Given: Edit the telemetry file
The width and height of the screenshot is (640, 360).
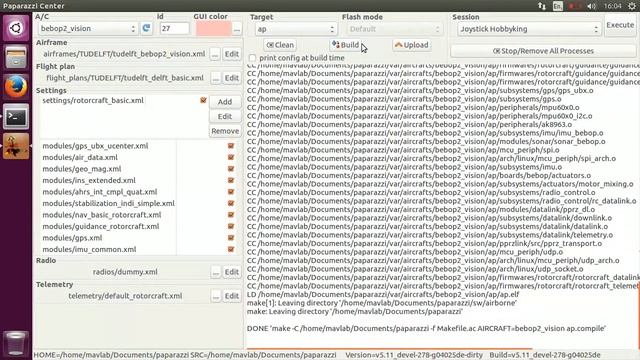Looking at the screenshot, I should pos(231,296).
